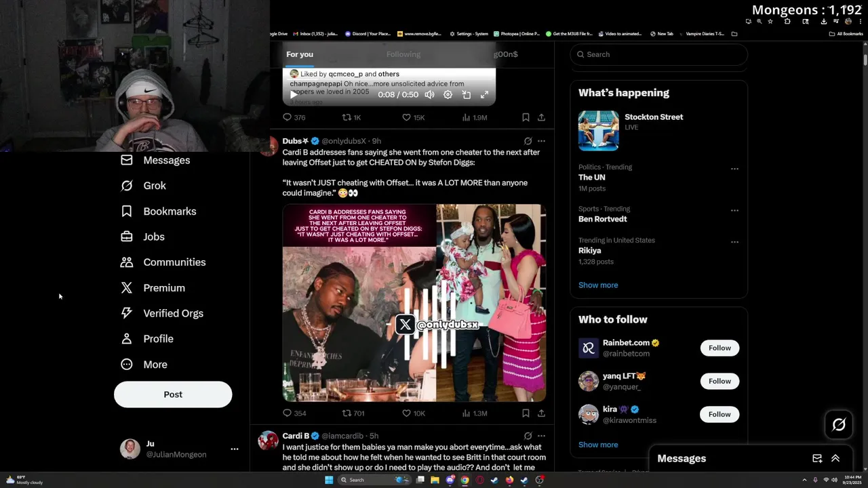The width and height of the screenshot is (868, 488).
Task: Open Cardi B profile avatar
Action: (x=269, y=441)
